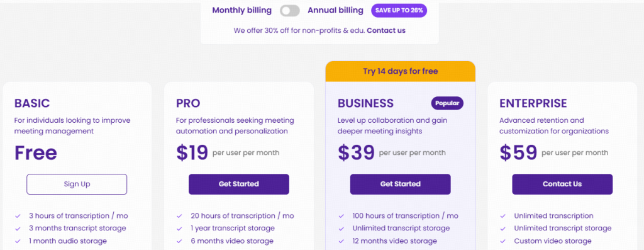Click checkmark next to Custom video storage
This screenshot has height=250, width=644.
point(503,241)
